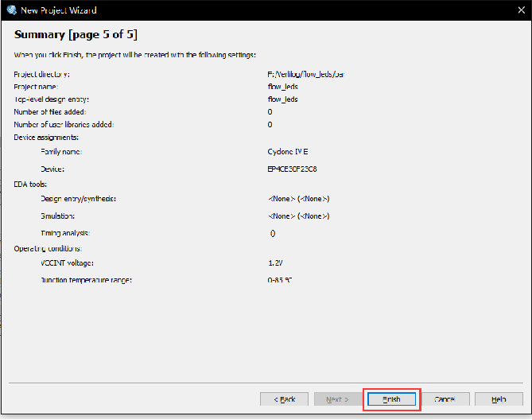Image resolution: width=532 pixels, height=420 pixels.
Task: Click the Cancel button
Action: click(x=445, y=399)
